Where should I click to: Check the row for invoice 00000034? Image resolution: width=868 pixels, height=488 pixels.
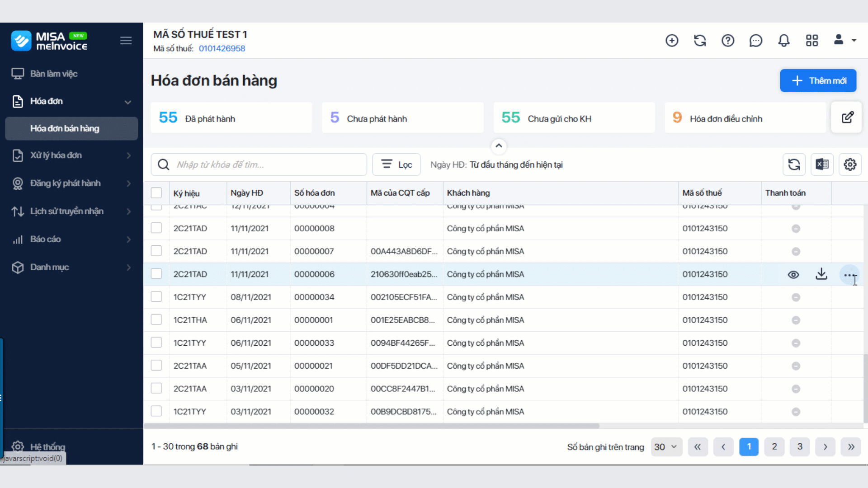pyautogui.click(x=156, y=297)
